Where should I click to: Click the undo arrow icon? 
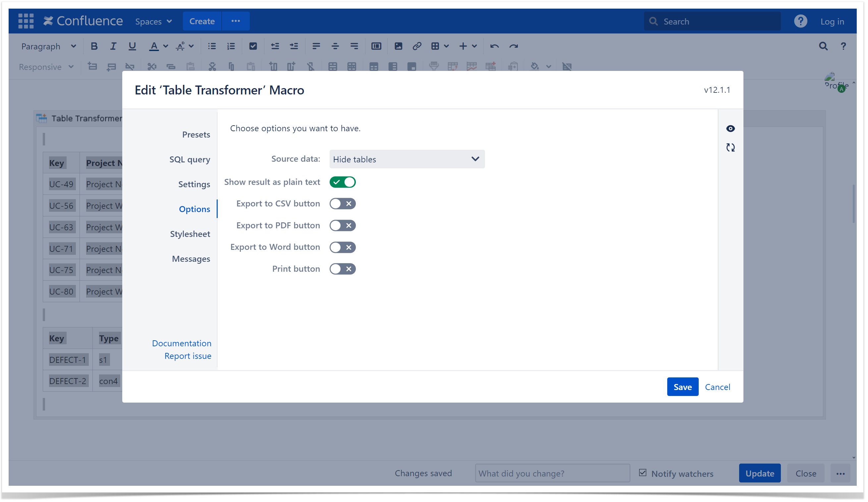pyautogui.click(x=494, y=46)
